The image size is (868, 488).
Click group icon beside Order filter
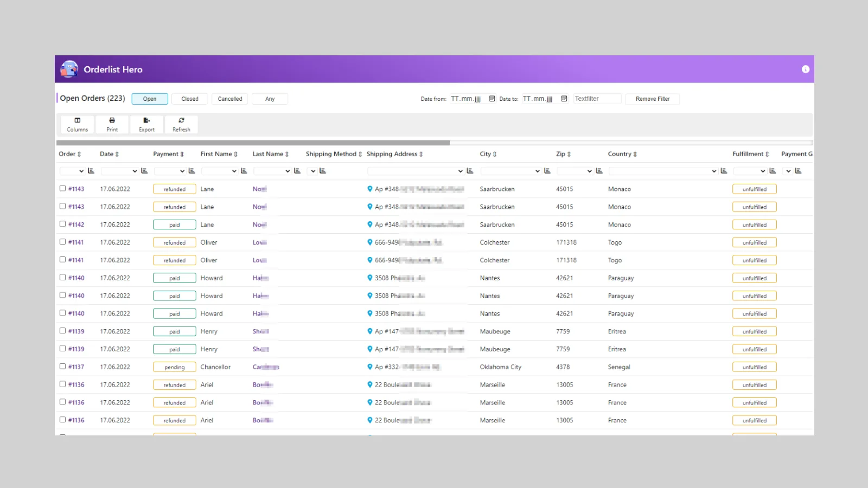(91, 171)
